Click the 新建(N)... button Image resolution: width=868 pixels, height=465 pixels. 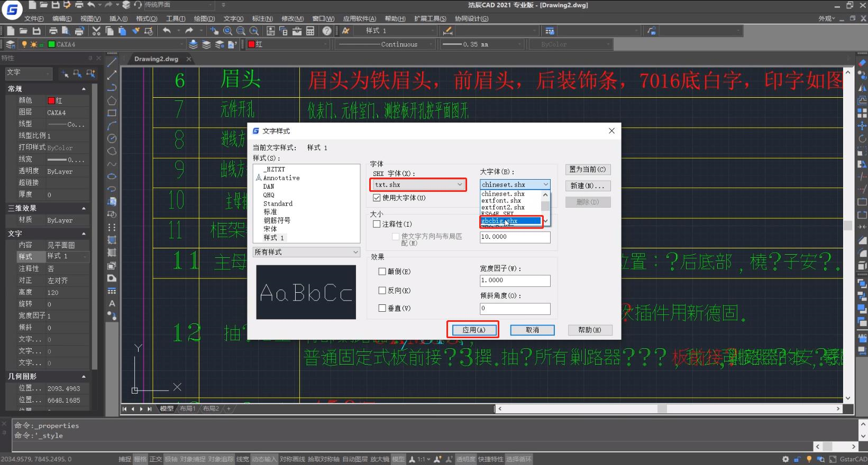(x=588, y=186)
